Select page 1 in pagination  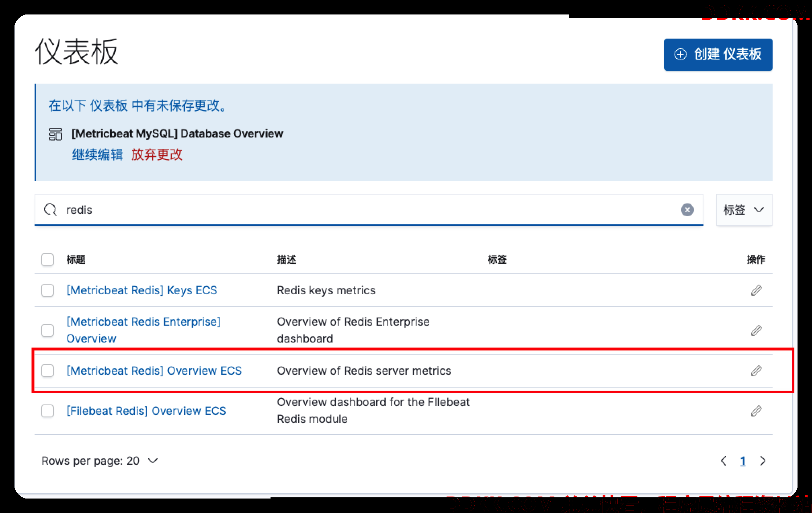point(743,461)
